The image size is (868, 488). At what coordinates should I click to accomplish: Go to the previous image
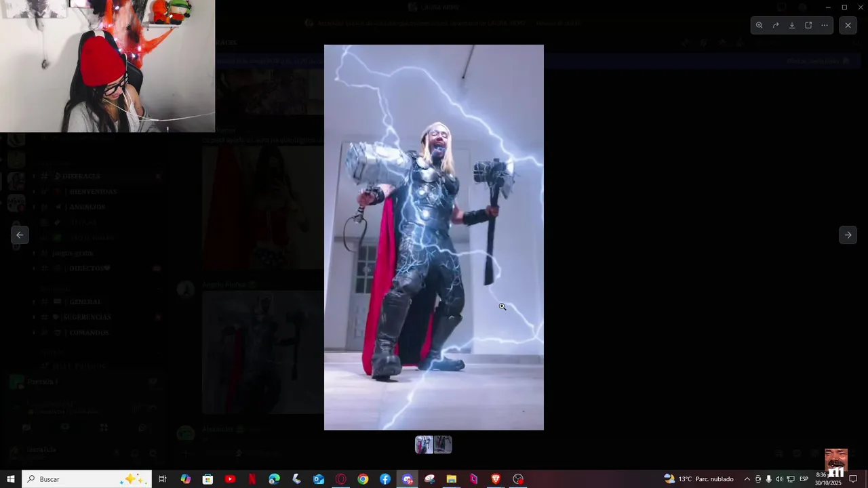point(20,235)
